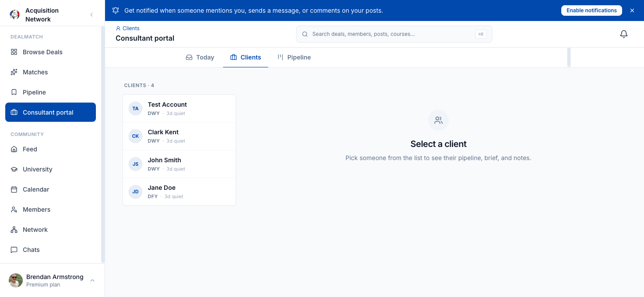Switch to the Pipeline tab

tap(294, 57)
